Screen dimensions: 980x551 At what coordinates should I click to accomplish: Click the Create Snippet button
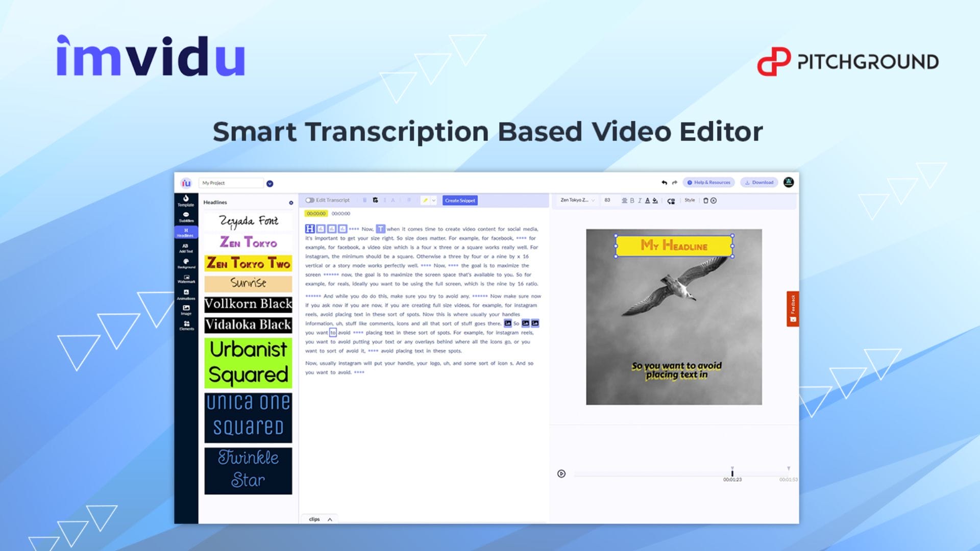click(x=460, y=201)
